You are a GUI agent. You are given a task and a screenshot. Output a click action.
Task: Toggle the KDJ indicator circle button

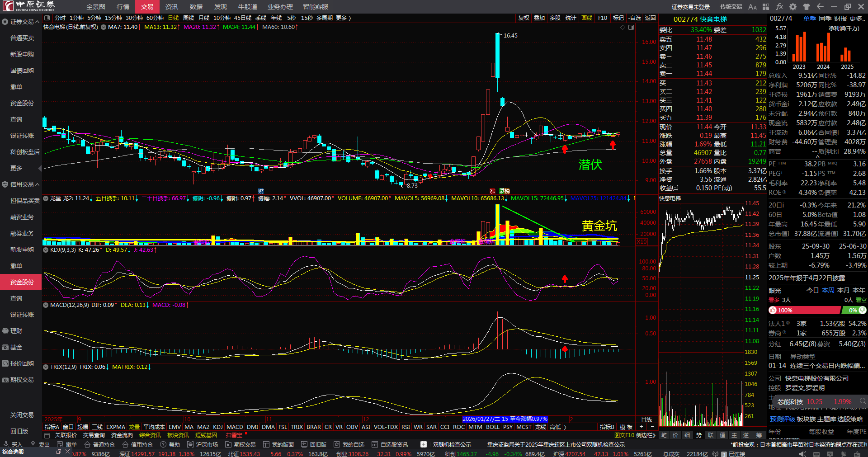pos(46,250)
